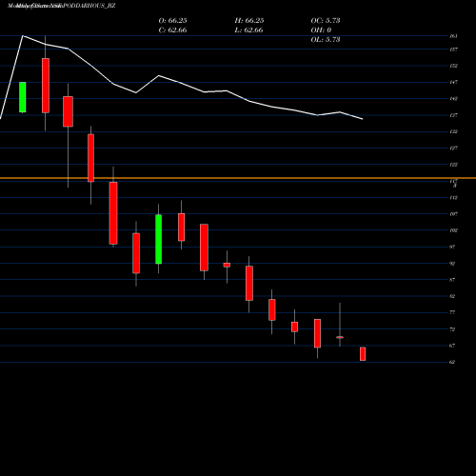The width and height of the screenshot is (476, 476).
Task: Select the OL: 5.73 reading
Action: [x=326, y=39]
